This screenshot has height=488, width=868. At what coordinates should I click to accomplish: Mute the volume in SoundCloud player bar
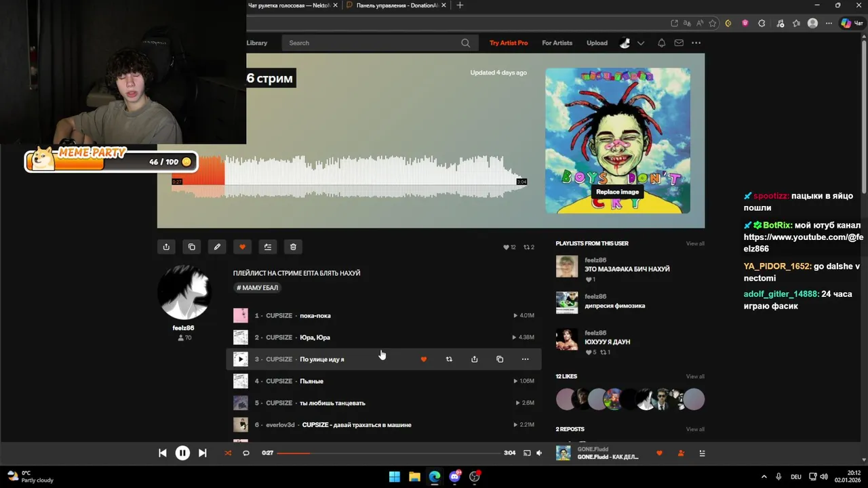coord(539,453)
